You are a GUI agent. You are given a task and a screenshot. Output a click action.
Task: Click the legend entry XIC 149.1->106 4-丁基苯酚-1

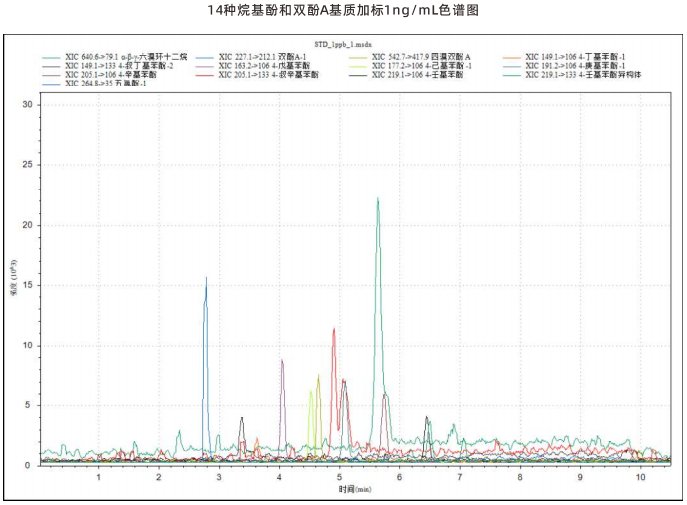pyautogui.click(x=564, y=57)
